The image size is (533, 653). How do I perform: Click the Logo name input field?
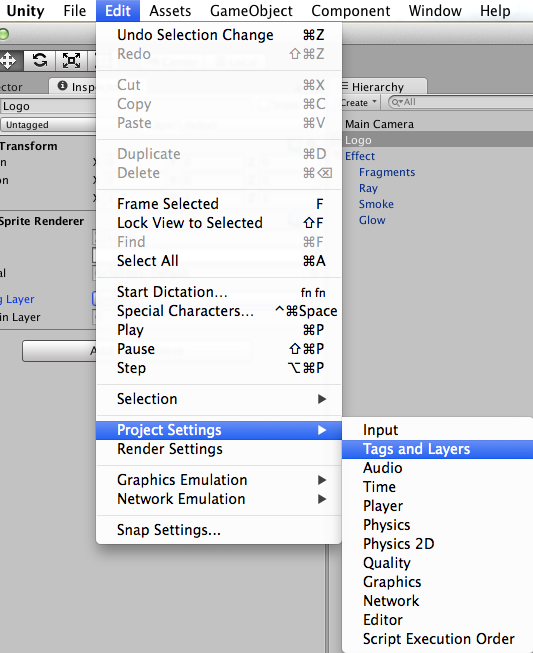pyautogui.click(x=48, y=106)
